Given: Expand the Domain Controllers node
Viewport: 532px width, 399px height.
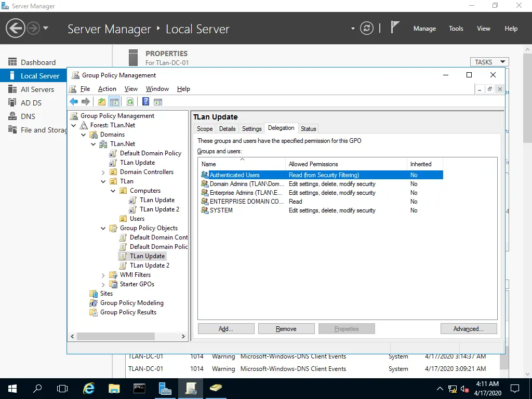Looking at the screenshot, I should [x=103, y=172].
